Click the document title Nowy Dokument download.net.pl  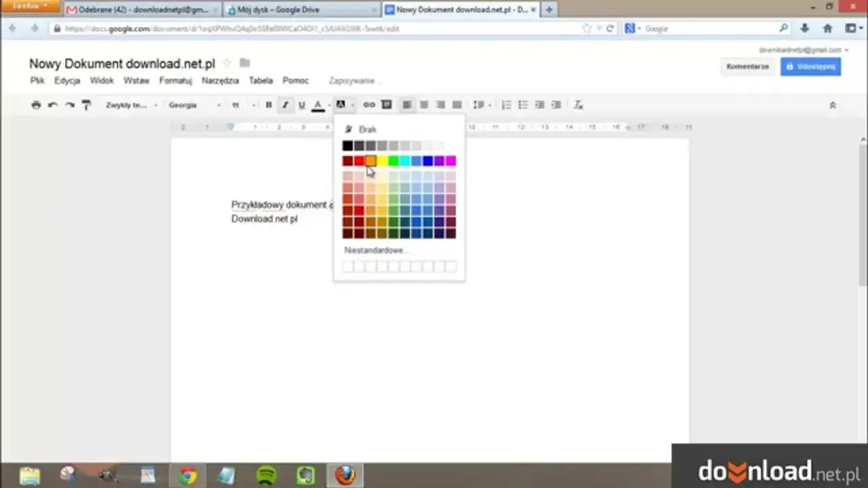tap(122, 64)
